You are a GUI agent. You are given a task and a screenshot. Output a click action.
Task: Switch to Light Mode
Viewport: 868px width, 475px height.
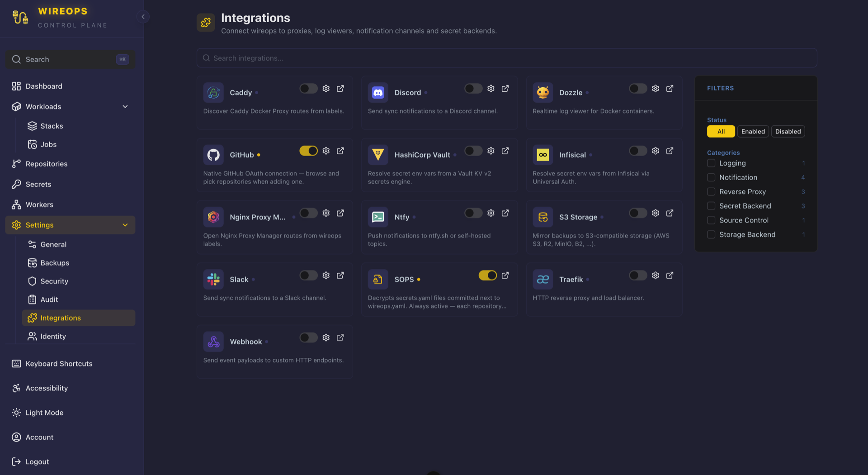pyautogui.click(x=70, y=413)
